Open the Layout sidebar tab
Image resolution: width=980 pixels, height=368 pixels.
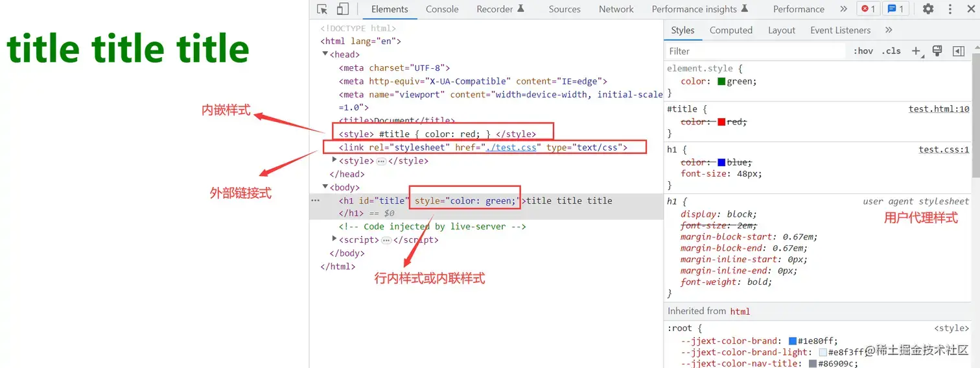pos(782,30)
